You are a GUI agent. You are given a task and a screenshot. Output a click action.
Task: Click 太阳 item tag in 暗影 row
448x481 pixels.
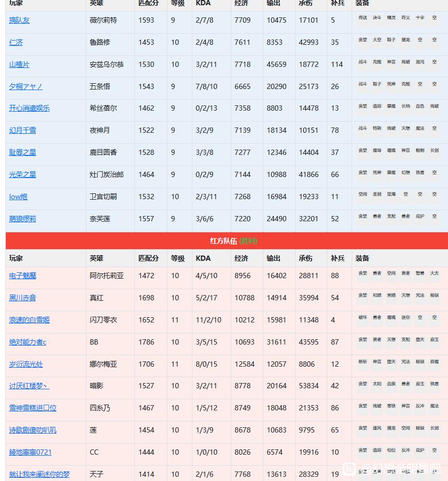[x=377, y=384]
